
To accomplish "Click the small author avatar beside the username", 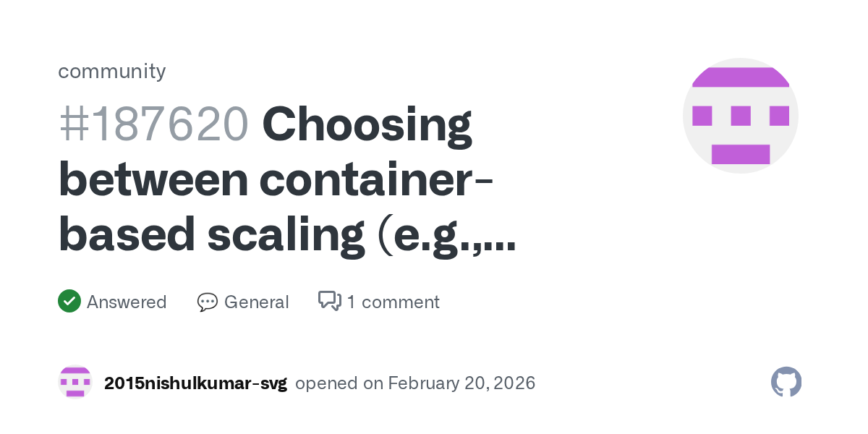I will [75, 383].
